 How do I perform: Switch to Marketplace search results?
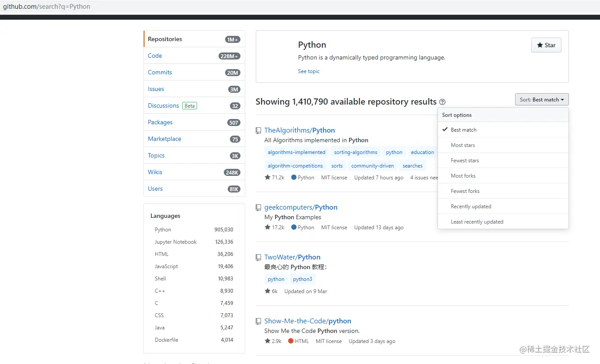click(194, 139)
